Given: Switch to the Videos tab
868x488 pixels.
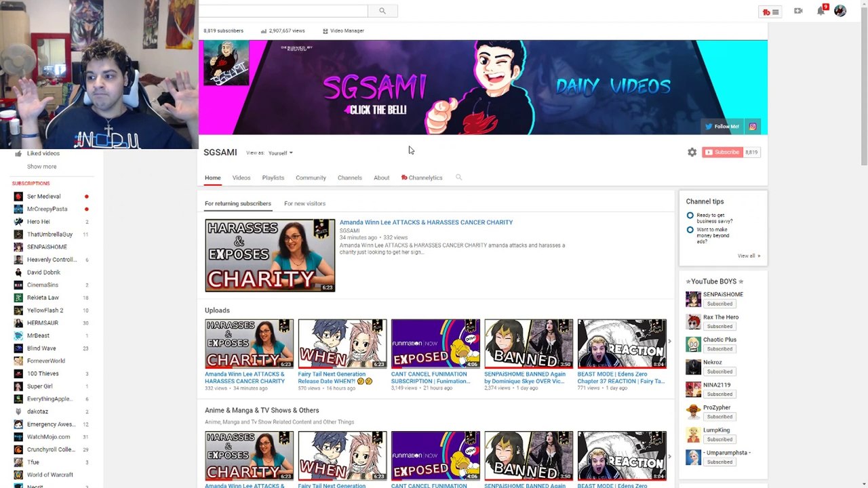Looking at the screenshot, I should pyautogui.click(x=241, y=178).
